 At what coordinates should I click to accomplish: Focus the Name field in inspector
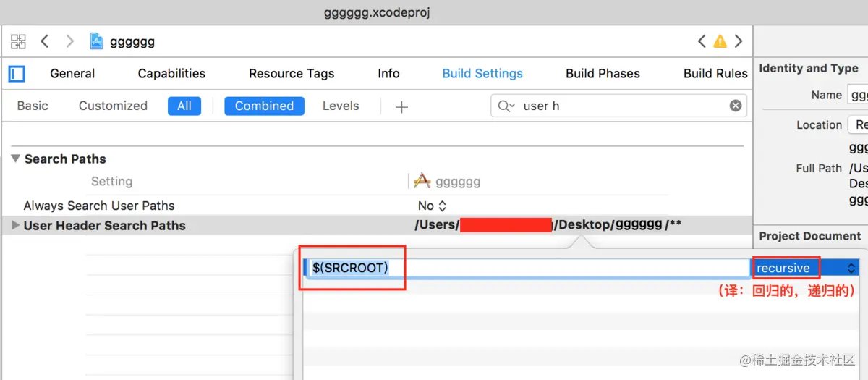[858, 95]
